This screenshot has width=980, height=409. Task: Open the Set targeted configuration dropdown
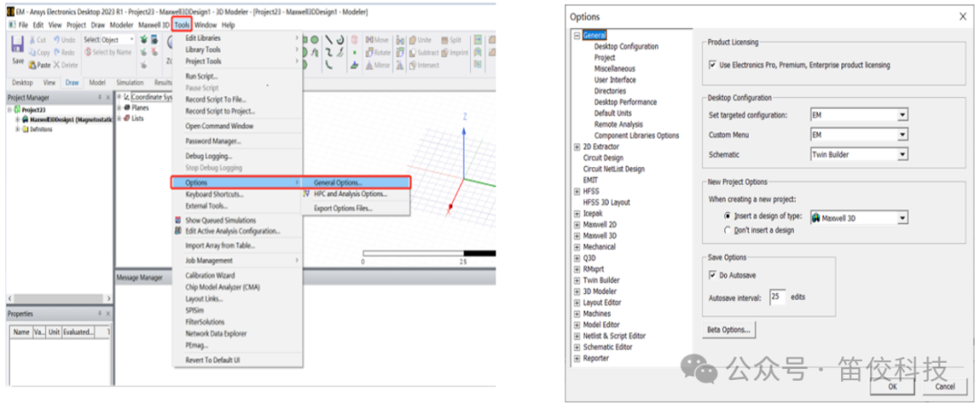pyautogui.click(x=901, y=115)
